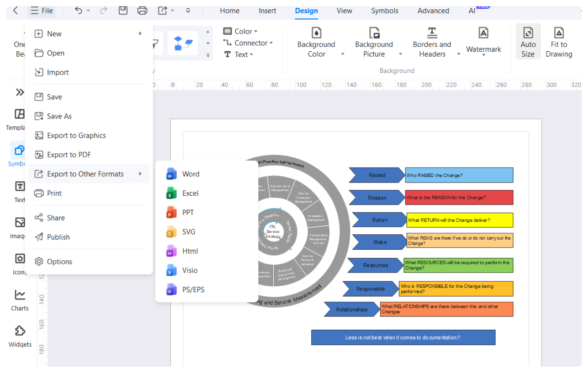Open the Widgets sidebar panel
Image resolution: width=588 pixels, height=373 pixels.
point(20,336)
